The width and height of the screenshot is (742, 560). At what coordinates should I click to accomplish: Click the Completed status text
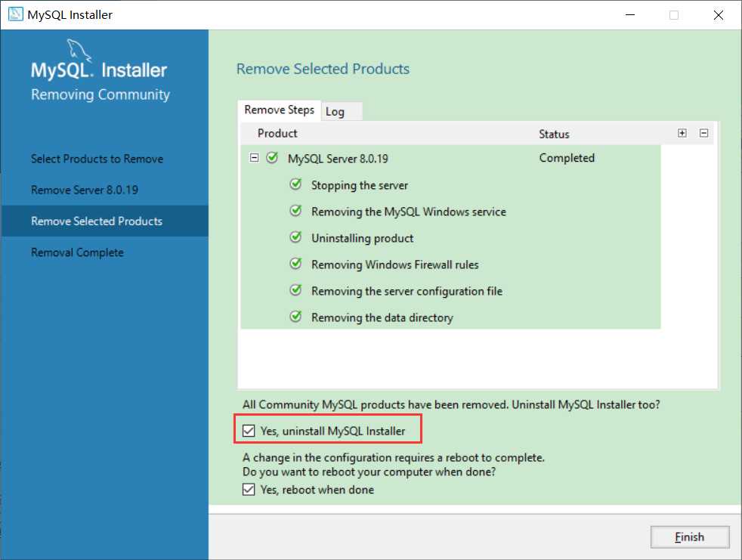tap(567, 158)
